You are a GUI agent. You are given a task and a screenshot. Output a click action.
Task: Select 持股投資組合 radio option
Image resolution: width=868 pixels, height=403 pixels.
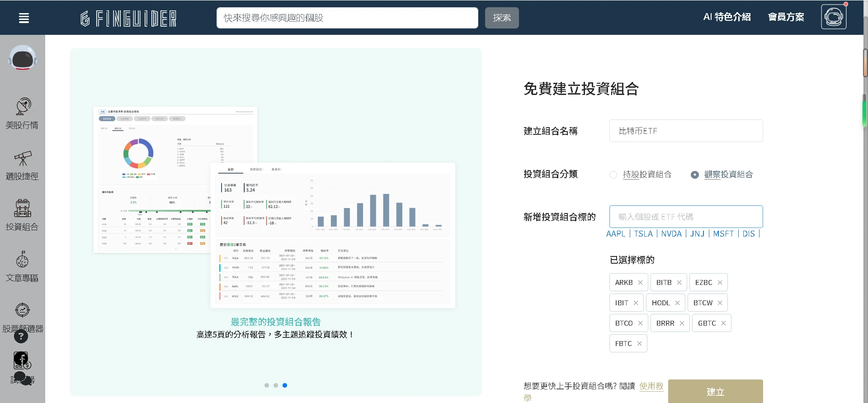pos(613,175)
